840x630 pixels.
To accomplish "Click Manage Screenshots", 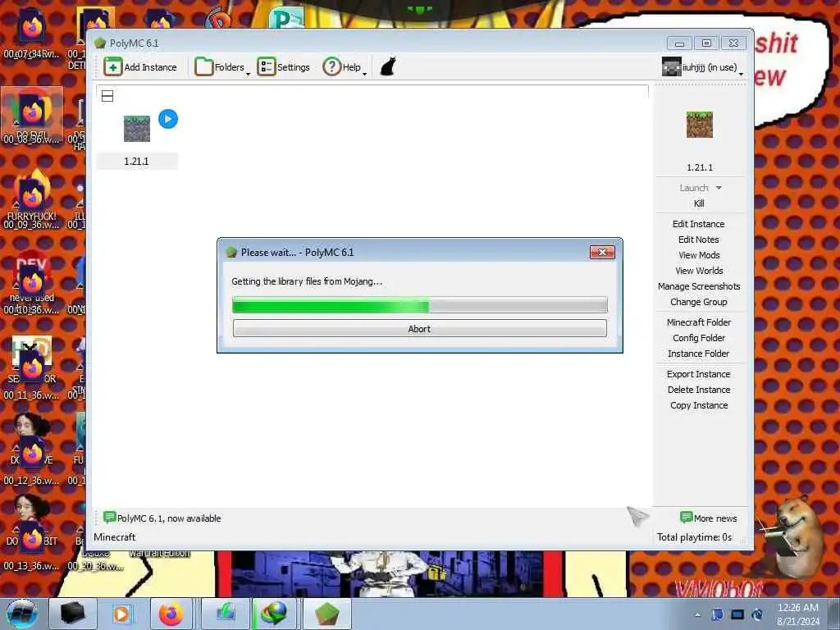I will click(x=699, y=286).
